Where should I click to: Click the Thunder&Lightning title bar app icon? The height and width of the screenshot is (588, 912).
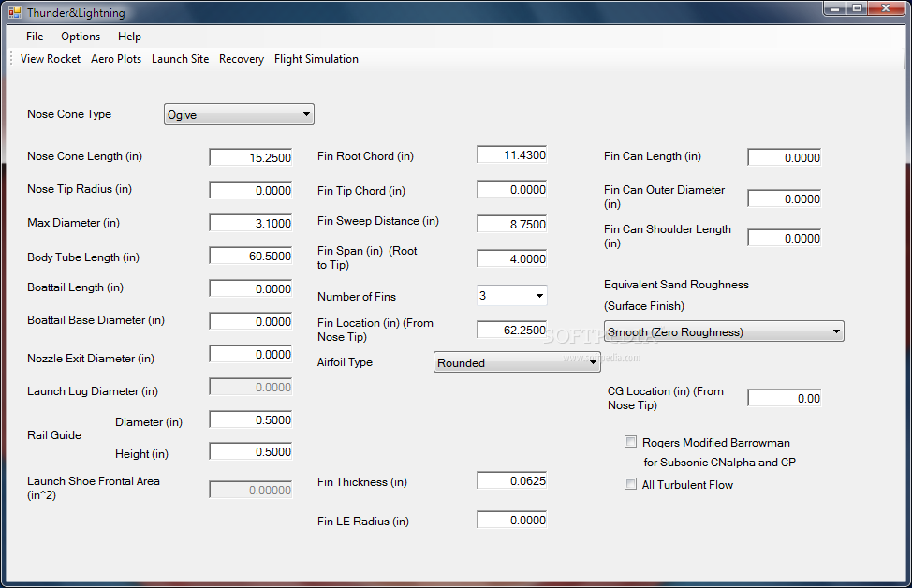pyautogui.click(x=15, y=12)
